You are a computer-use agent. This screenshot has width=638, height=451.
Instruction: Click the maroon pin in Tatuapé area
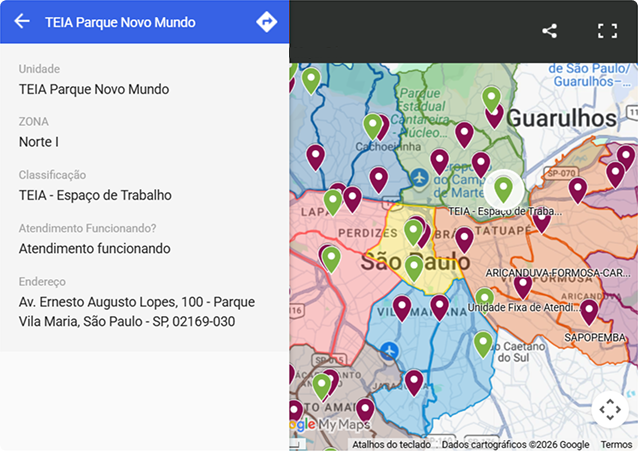coord(542,223)
